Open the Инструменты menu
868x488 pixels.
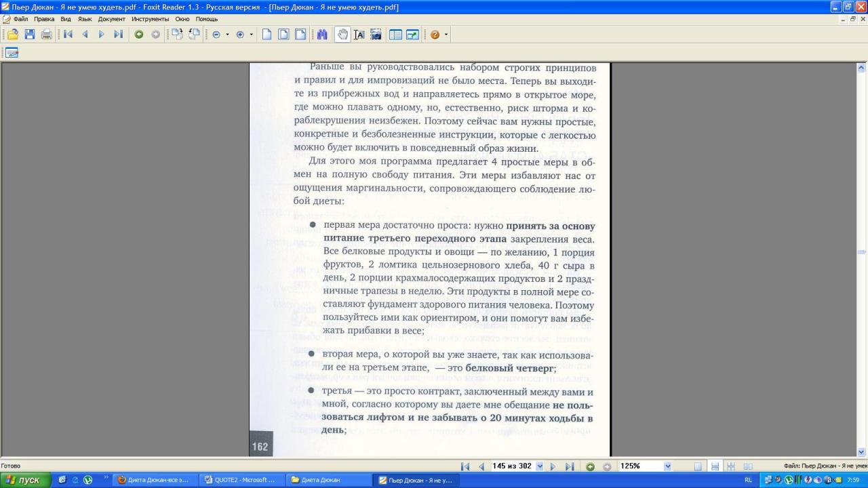pos(150,19)
